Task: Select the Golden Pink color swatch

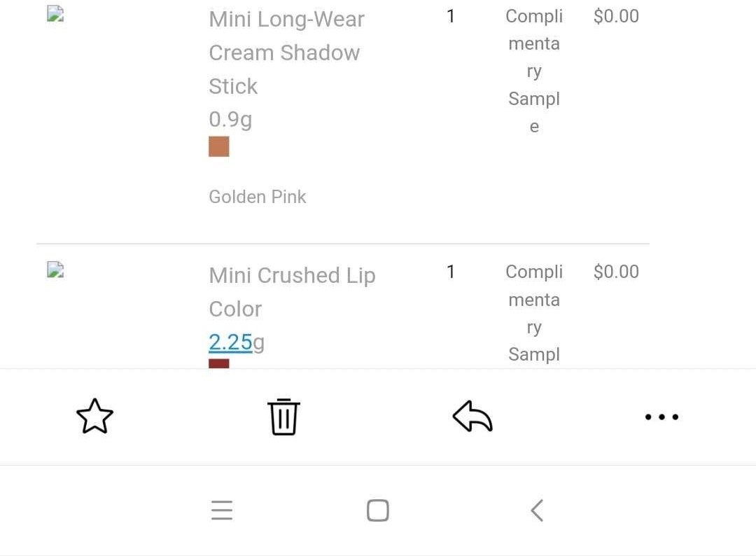Action: pos(219,146)
